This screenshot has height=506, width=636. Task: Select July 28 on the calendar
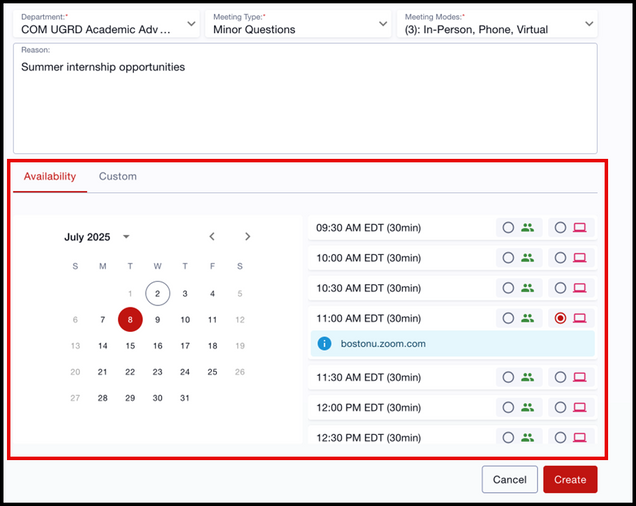point(103,398)
